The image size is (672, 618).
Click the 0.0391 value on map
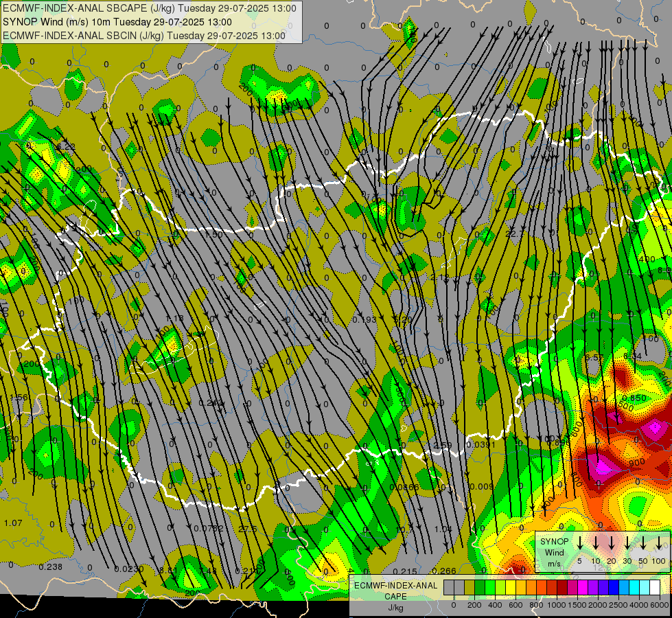pyautogui.click(x=481, y=444)
